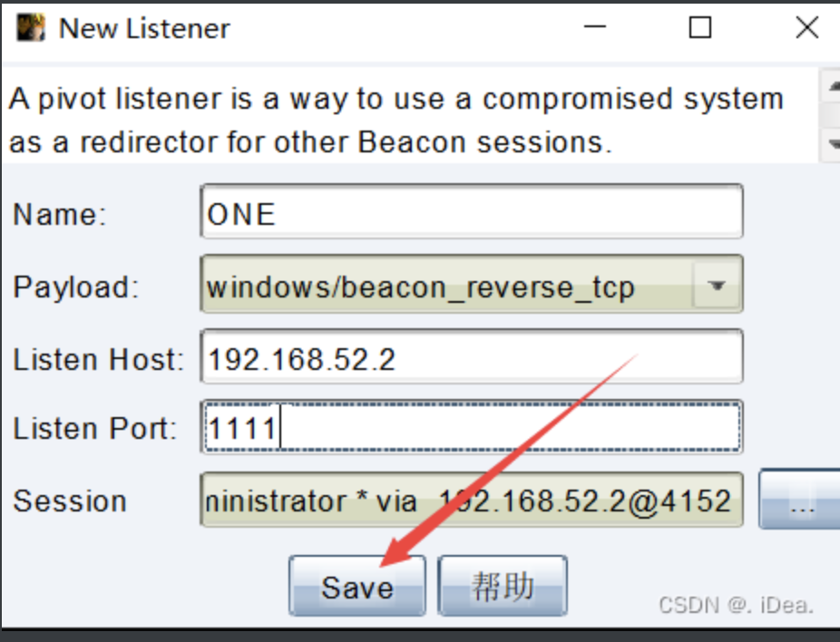Click the Session label
Image resolution: width=840 pixels, height=642 pixels.
click(x=70, y=501)
